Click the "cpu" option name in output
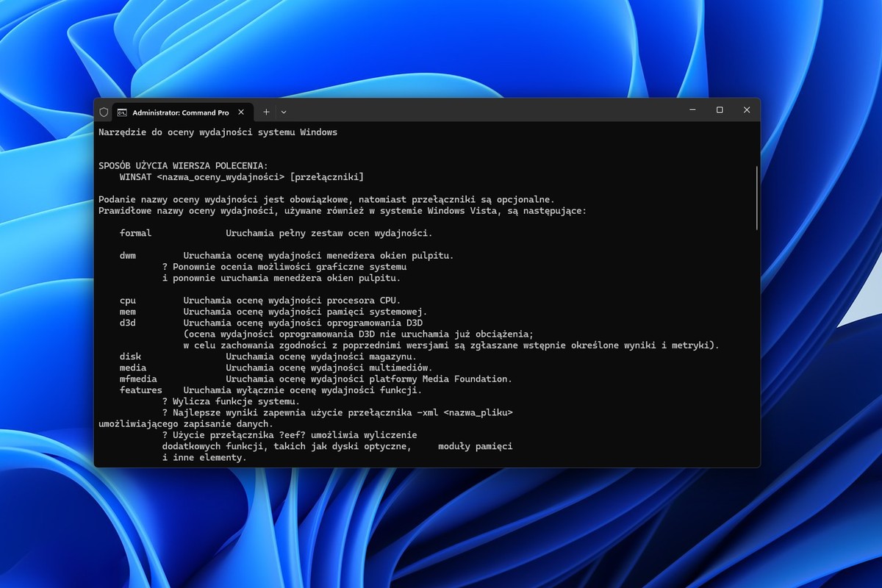The width and height of the screenshot is (882, 588). click(128, 301)
